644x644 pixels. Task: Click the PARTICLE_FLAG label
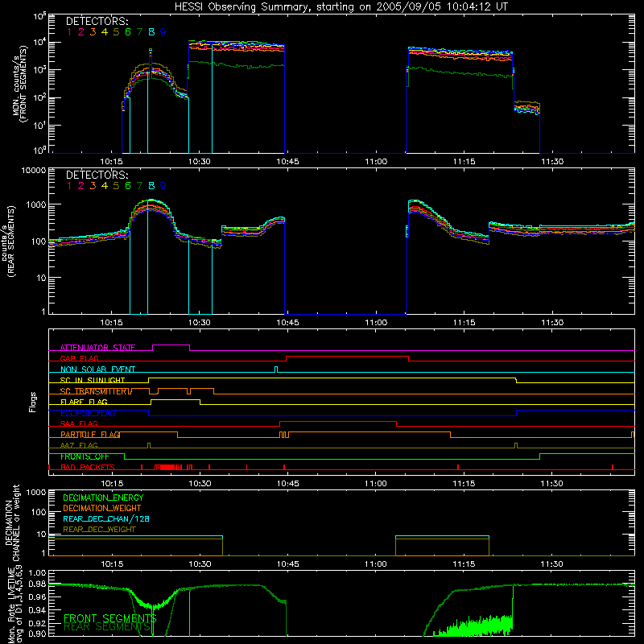[x=90, y=435]
